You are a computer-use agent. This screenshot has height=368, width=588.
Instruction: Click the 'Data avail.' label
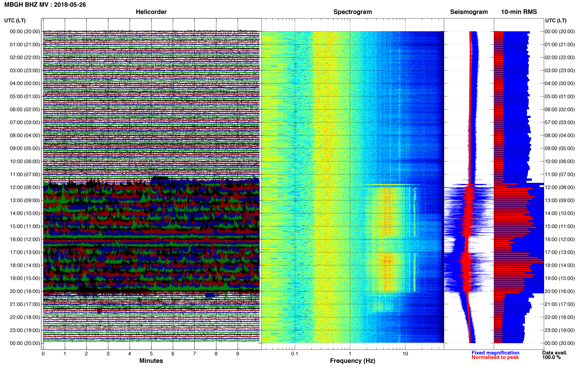(555, 353)
